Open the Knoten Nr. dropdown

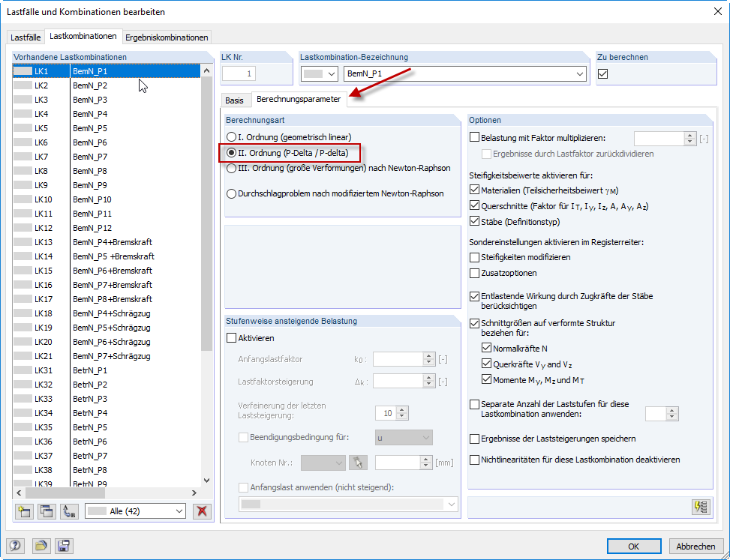pos(338,463)
